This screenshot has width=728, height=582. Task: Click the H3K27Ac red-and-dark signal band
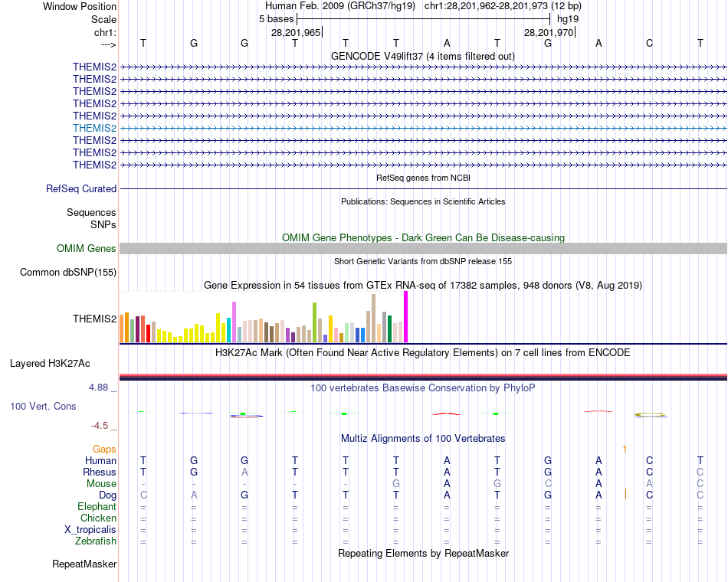[423, 377]
